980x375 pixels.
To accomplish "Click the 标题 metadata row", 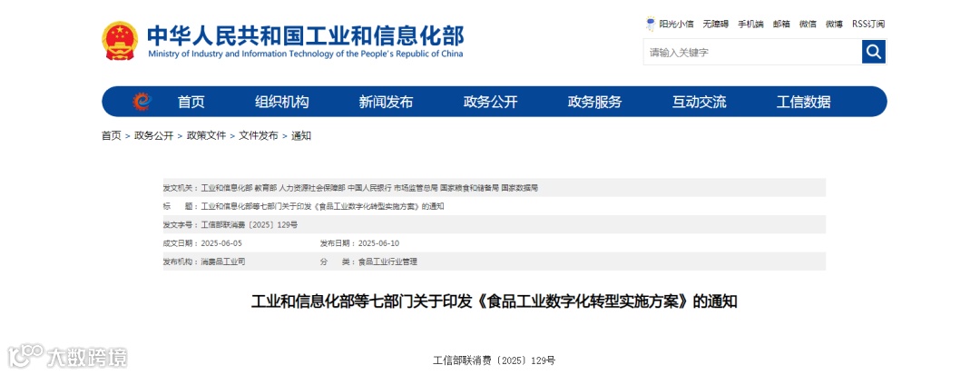I will click(x=495, y=206).
